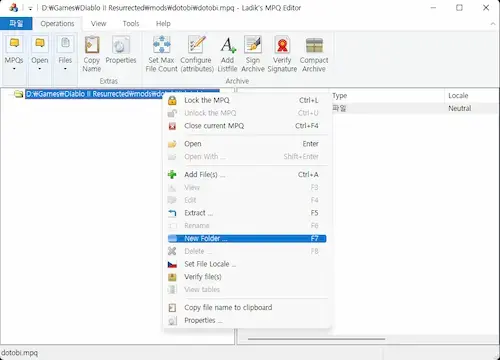Choose Open in the context menu
The width and height of the screenshot is (500, 360).
click(x=247, y=144)
